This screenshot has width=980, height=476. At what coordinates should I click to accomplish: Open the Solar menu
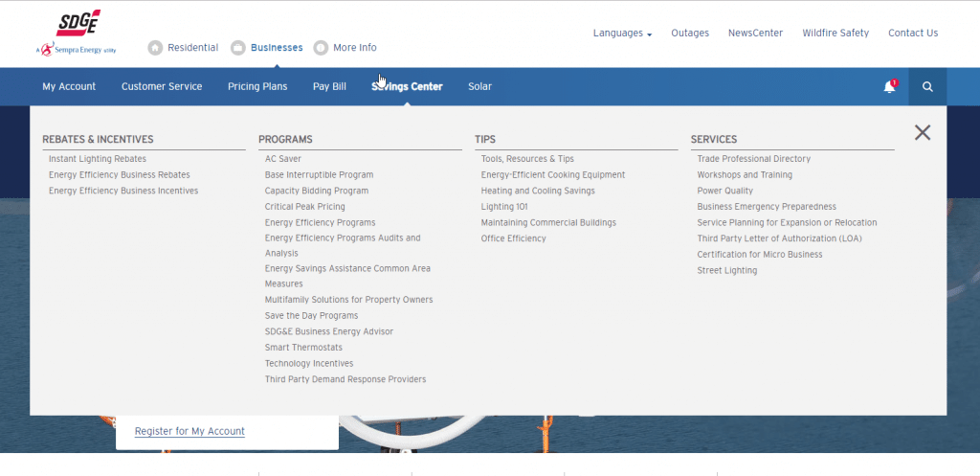click(x=480, y=86)
